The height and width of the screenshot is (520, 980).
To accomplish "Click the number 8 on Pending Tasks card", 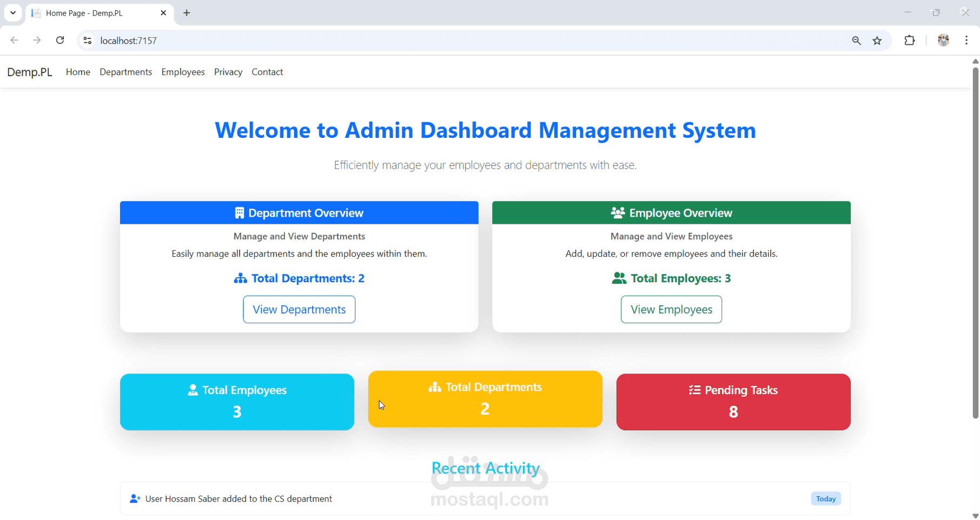I will pos(733,412).
